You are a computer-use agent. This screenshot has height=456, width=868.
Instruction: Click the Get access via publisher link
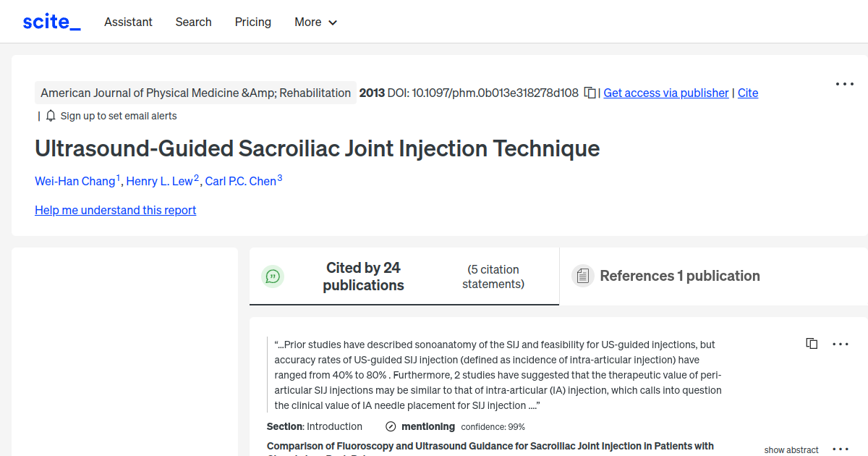coord(665,93)
